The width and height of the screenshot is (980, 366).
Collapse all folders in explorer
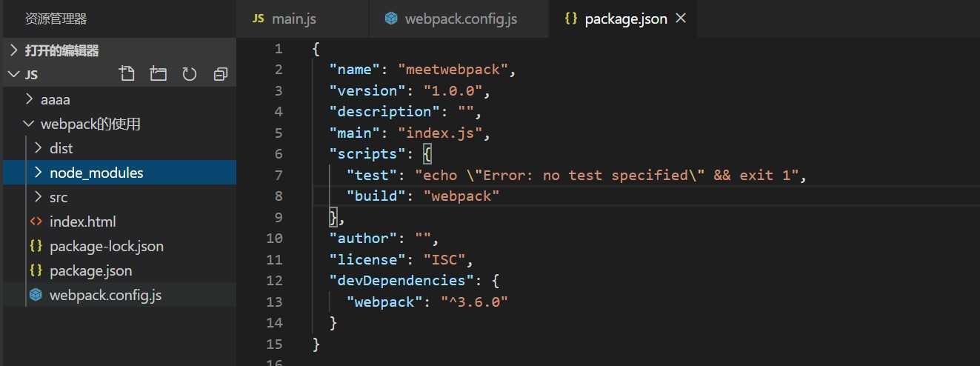[220, 74]
